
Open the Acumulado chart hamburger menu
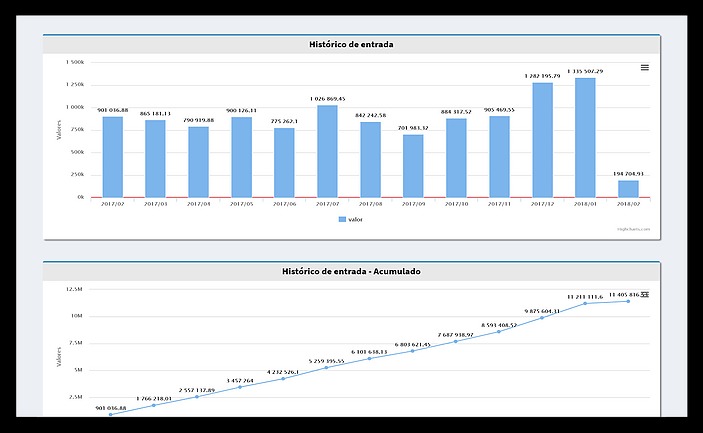pos(644,295)
